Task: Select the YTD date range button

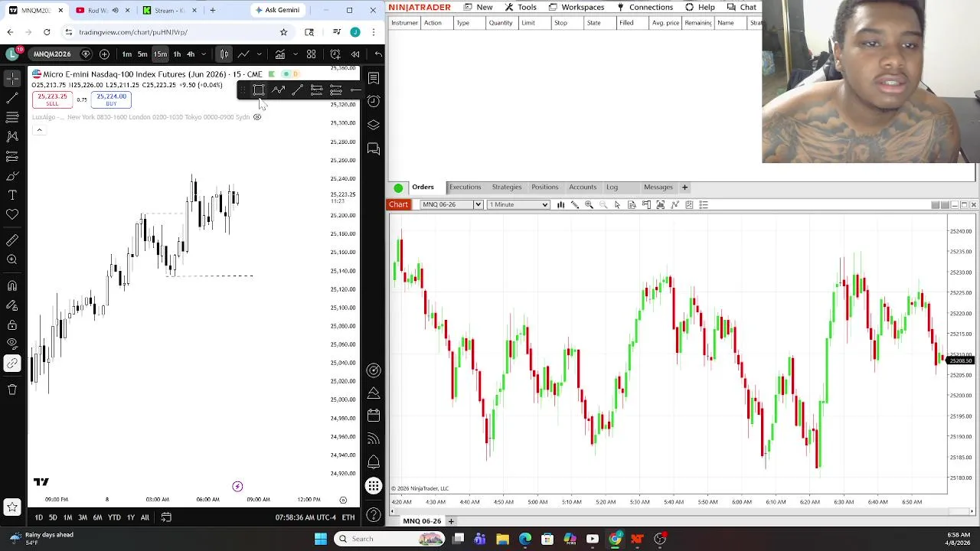Action: pos(114,517)
